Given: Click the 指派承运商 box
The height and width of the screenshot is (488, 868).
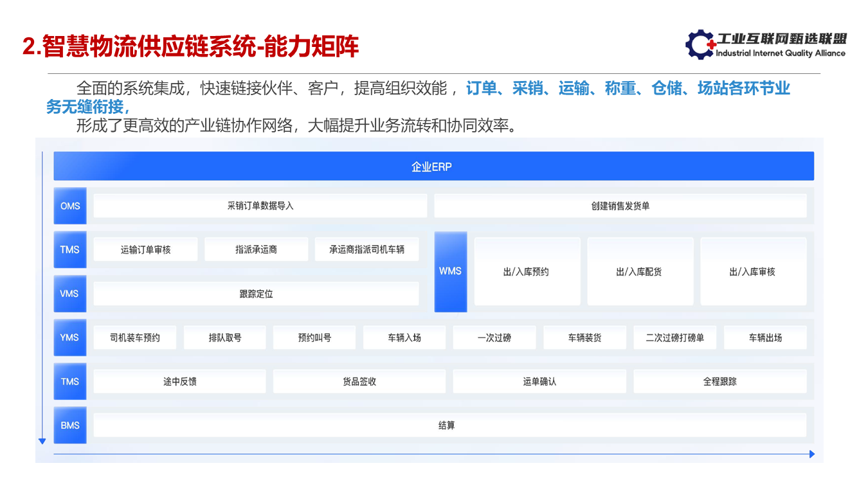Looking at the screenshot, I should click(256, 249).
